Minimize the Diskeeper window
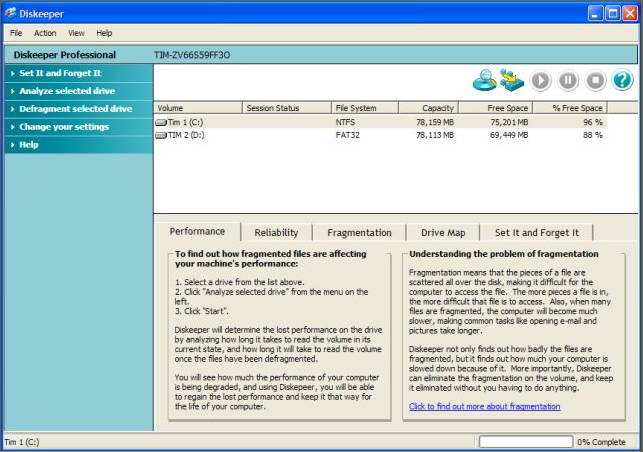 (595, 14)
